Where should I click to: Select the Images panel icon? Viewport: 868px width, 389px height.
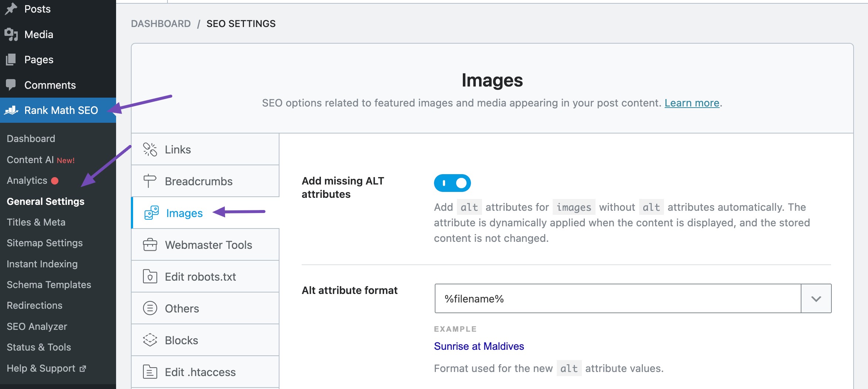(x=150, y=213)
